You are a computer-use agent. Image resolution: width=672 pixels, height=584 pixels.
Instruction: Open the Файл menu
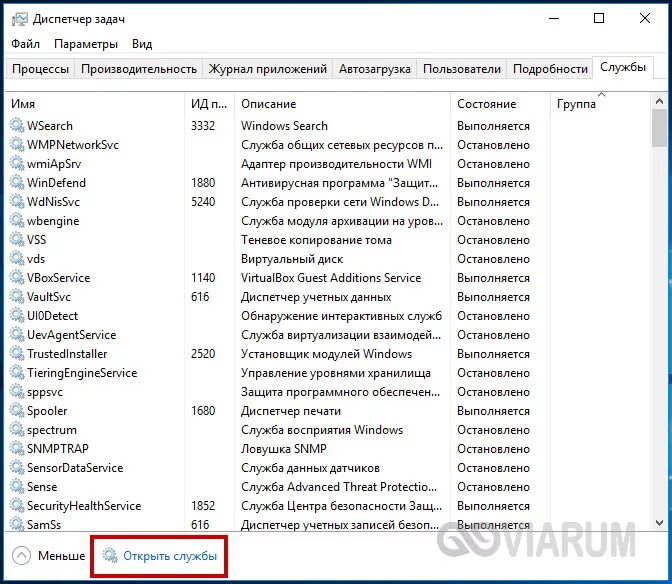pyautogui.click(x=25, y=44)
